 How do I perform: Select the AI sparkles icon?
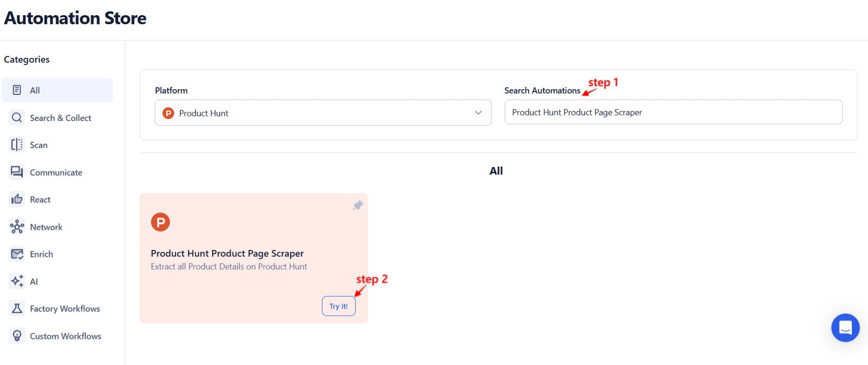[17, 281]
